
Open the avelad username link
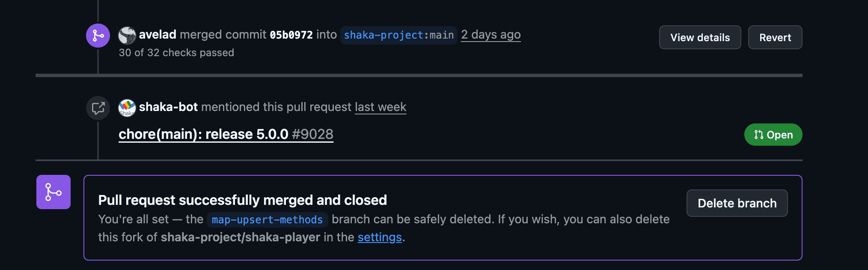coord(158,35)
